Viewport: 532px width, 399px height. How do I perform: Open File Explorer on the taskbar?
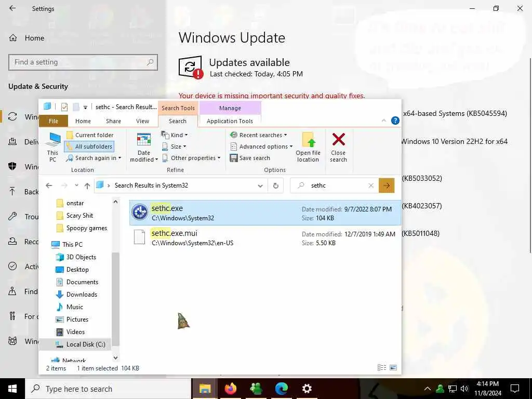[x=205, y=389]
